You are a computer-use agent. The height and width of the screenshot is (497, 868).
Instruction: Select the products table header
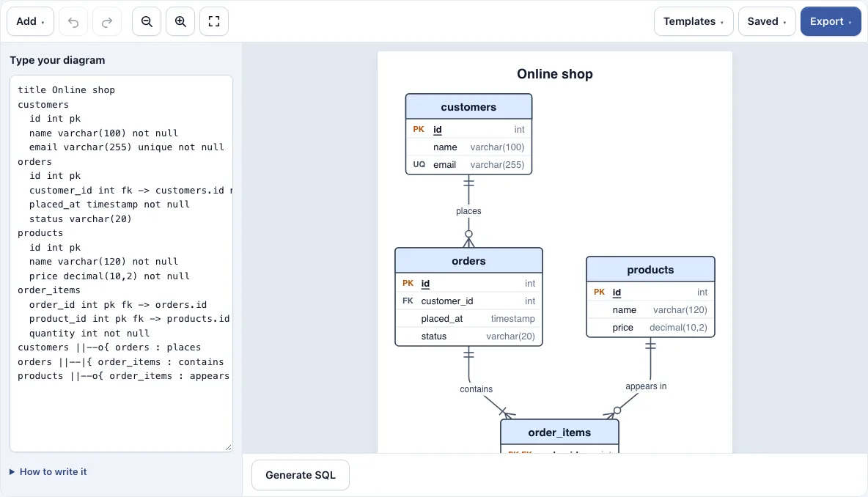[x=650, y=270]
